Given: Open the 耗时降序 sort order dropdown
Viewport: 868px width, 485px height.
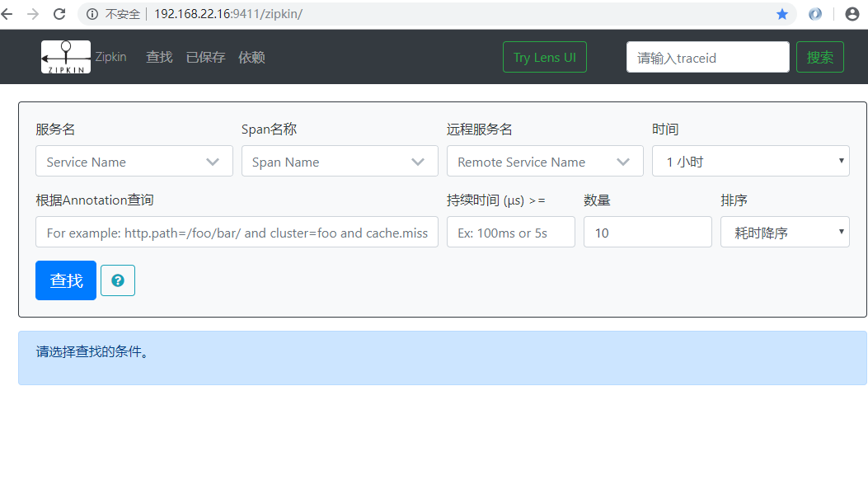Looking at the screenshot, I should tap(784, 231).
